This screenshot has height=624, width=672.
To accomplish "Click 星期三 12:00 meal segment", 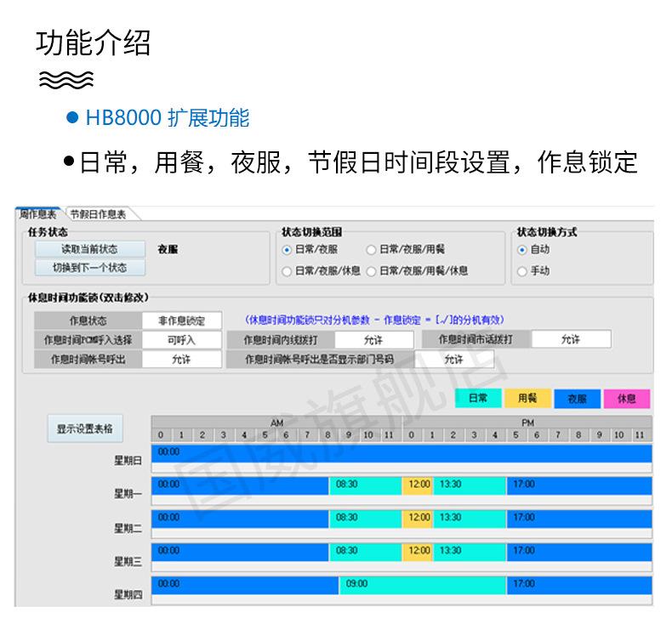I will click(418, 553).
